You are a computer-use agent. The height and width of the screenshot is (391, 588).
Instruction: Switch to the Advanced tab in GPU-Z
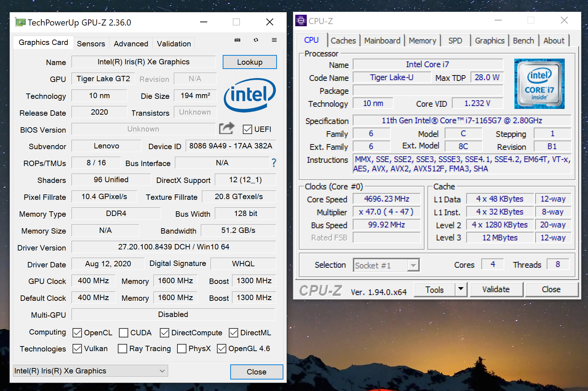[x=131, y=44]
